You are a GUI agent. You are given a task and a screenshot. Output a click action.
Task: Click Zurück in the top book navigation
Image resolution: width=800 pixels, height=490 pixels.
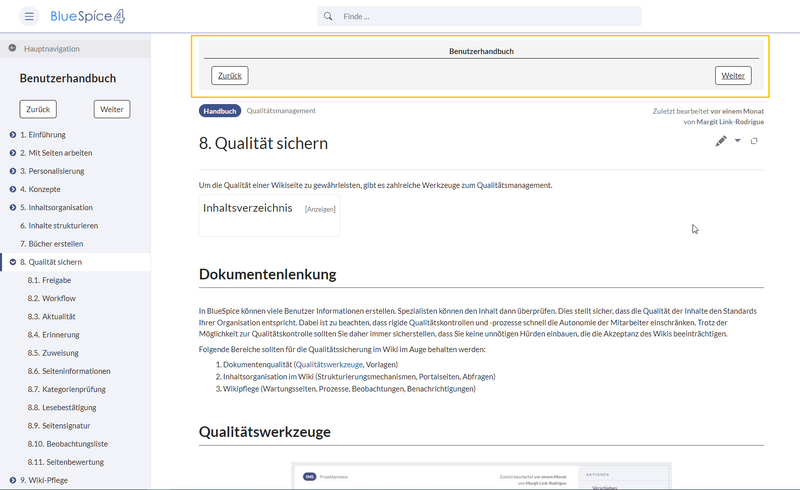click(230, 76)
